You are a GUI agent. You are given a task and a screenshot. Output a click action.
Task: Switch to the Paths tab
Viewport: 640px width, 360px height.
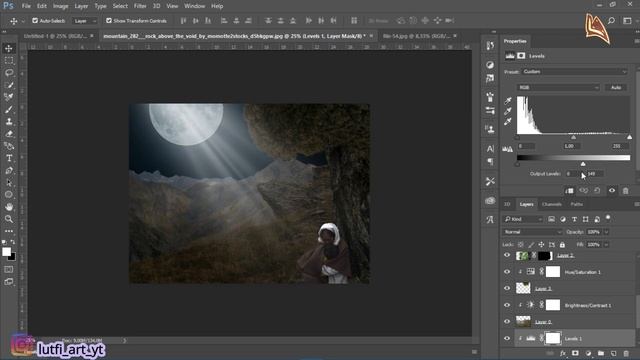(x=577, y=204)
